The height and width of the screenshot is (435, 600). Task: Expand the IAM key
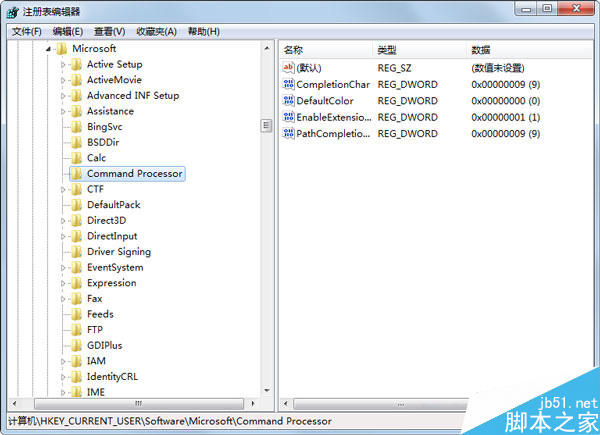[x=63, y=361]
